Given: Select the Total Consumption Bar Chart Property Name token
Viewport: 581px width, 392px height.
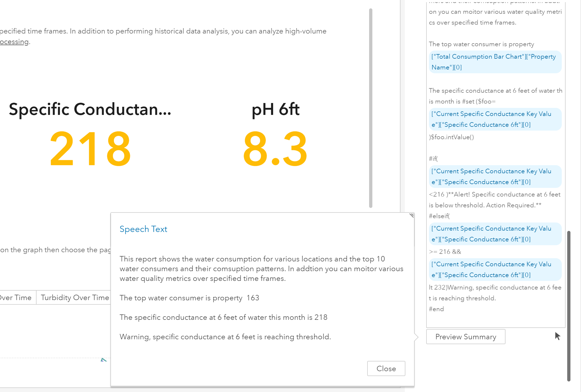Looking at the screenshot, I should click(x=495, y=62).
